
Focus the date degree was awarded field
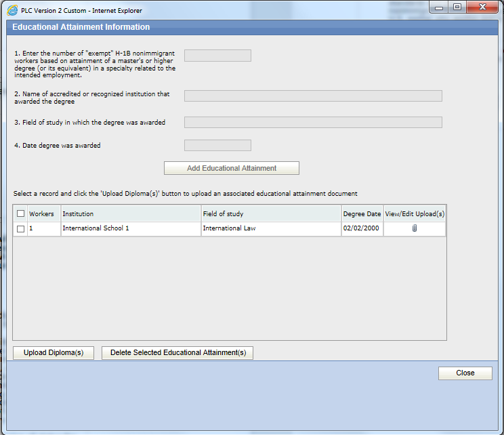pos(217,145)
